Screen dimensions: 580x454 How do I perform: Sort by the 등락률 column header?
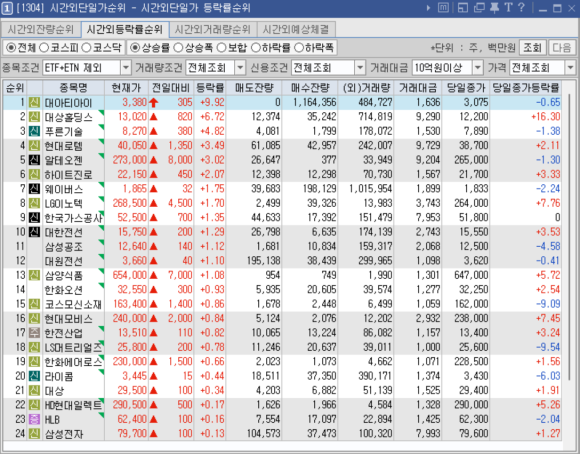pyautogui.click(x=210, y=88)
